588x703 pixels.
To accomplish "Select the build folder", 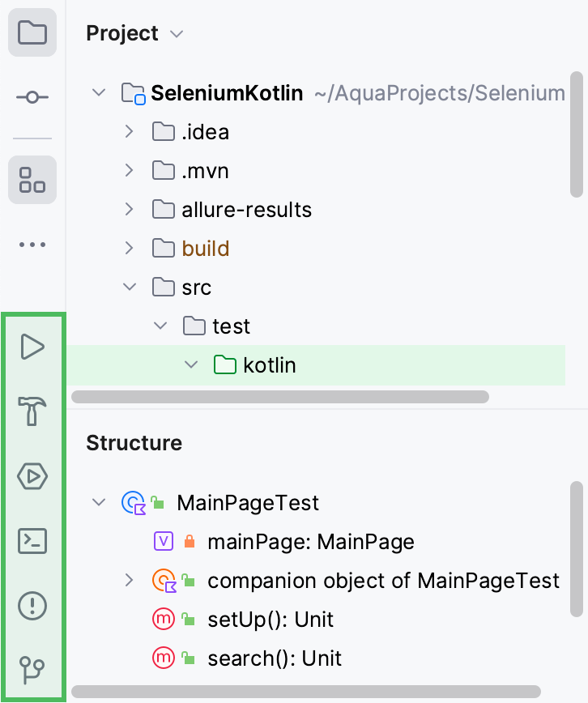I will click(x=205, y=249).
